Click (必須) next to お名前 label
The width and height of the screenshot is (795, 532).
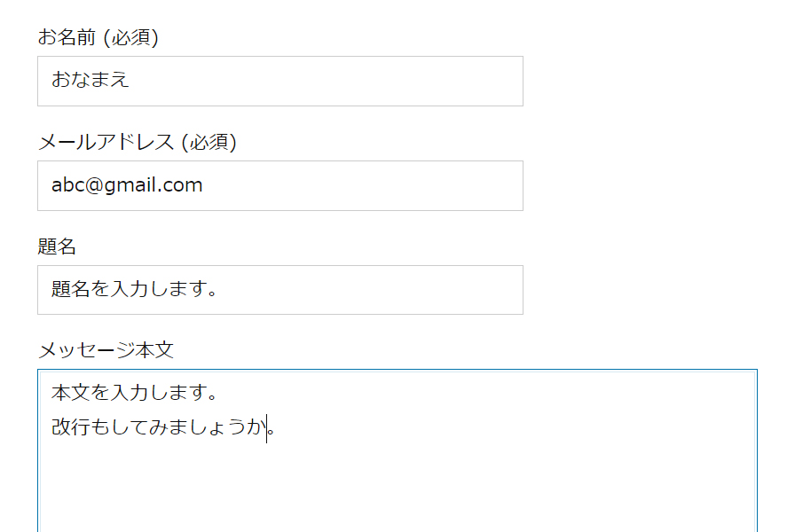pyautogui.click(x=130, y=37)
